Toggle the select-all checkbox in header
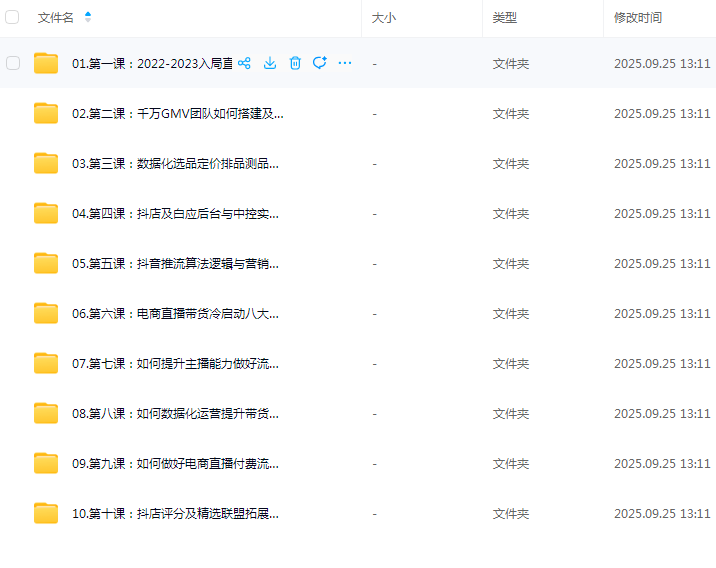Image resolution: width=716 pixels, height=568 pixels. pos(12,17)
